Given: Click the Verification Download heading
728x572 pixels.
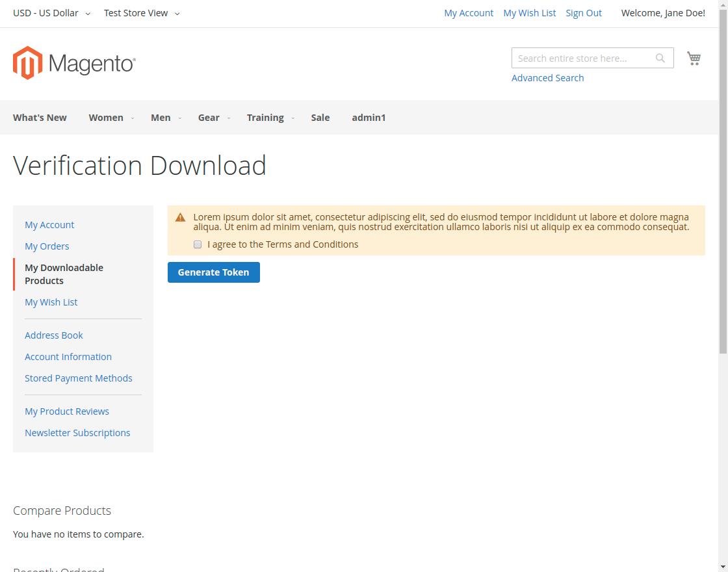Looking at the screenshot, I should (x=139, y=165).
